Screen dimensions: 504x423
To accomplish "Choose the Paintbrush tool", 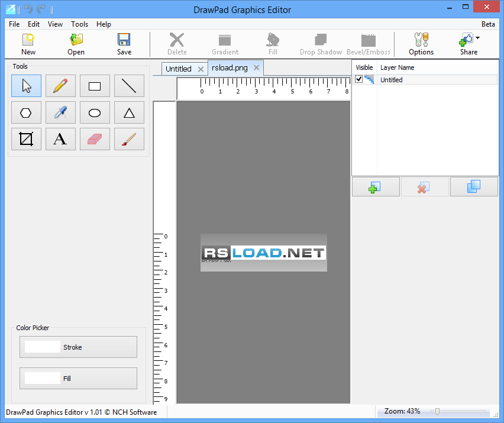I will pos(129,139).
